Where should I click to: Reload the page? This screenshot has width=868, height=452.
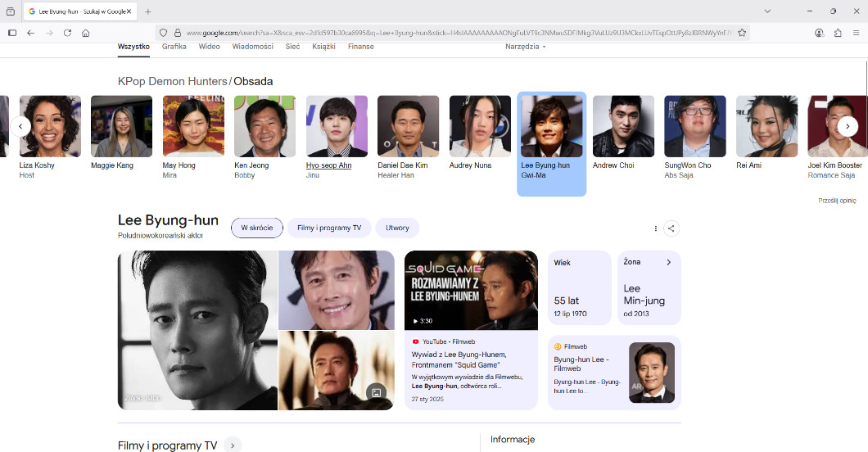(x=67, y=33)
